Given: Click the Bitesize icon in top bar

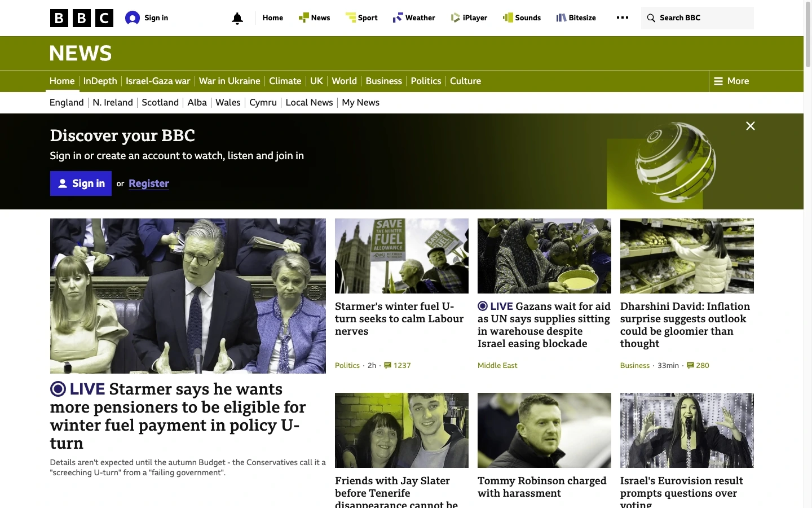Looking at the screenshot, I should [561, 17].
